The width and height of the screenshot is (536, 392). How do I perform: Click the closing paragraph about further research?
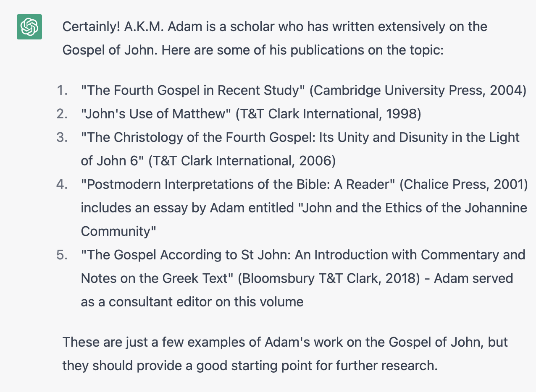coord(285,354)
